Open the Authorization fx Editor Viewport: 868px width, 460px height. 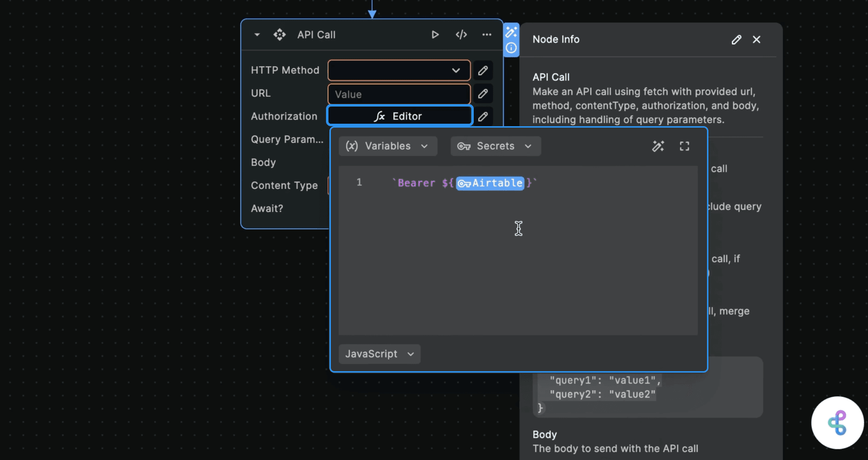coord(399,116)
